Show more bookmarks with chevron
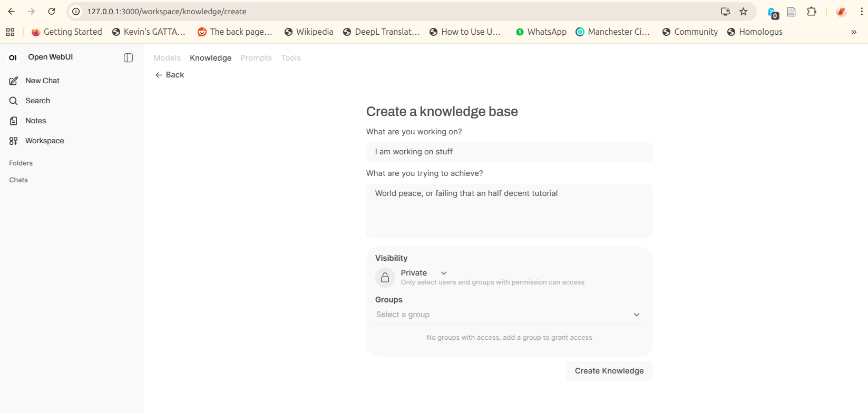The image size is (868, 413). click(x=854, y=32)
